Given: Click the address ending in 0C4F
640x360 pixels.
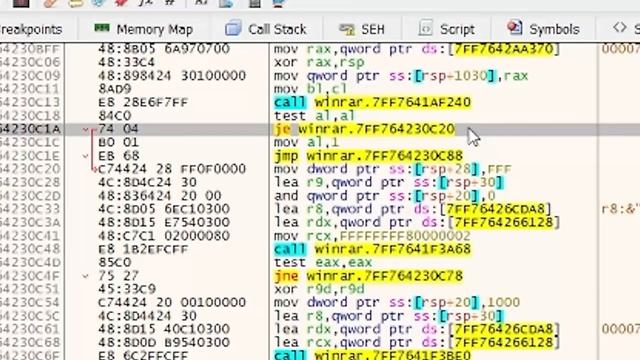Looking at the screenshot, I should tap(30, 276).
